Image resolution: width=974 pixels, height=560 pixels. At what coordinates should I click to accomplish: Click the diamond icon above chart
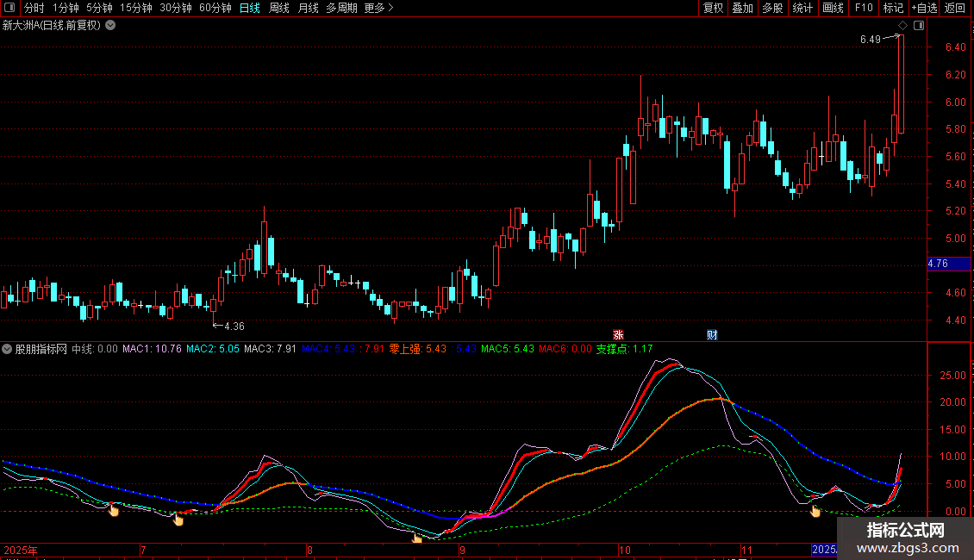[903, 26]
